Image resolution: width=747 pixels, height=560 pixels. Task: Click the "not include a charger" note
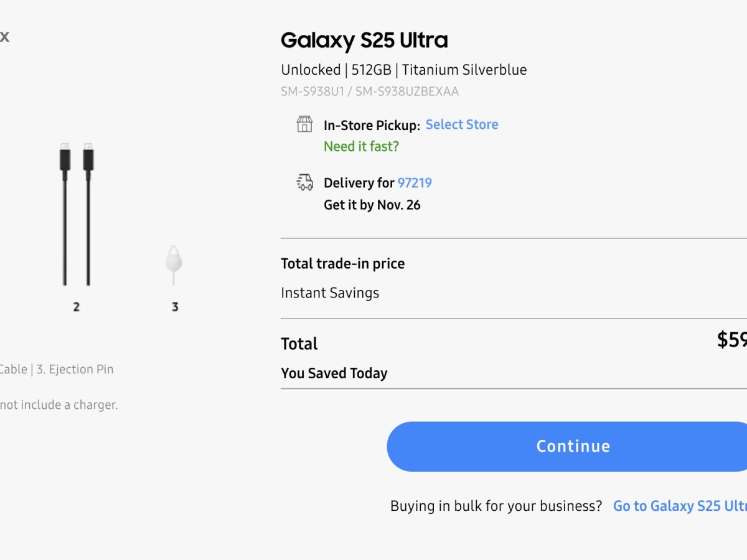click(59, 405)
